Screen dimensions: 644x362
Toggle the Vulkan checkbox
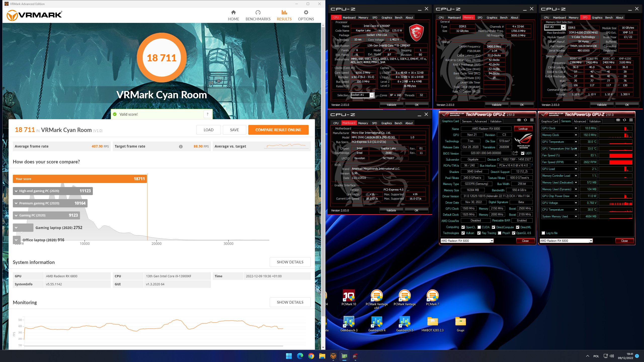point(463,233)
